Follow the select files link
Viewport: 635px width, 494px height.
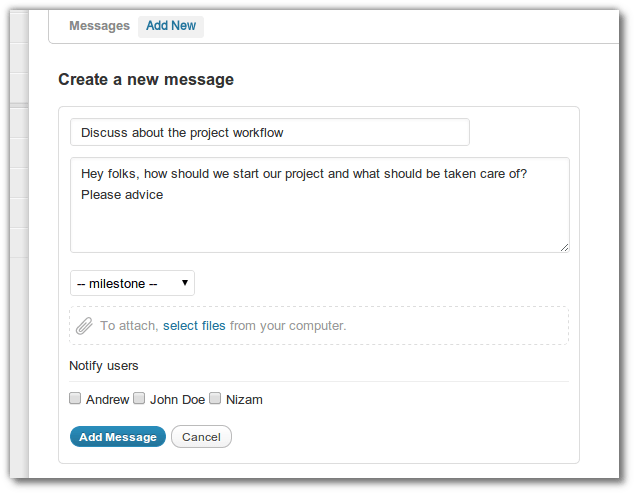coord(194,326)
